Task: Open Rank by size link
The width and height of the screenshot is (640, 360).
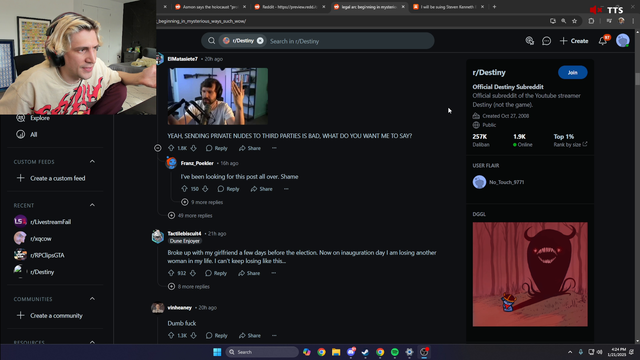Action: (x=570, y=144)
